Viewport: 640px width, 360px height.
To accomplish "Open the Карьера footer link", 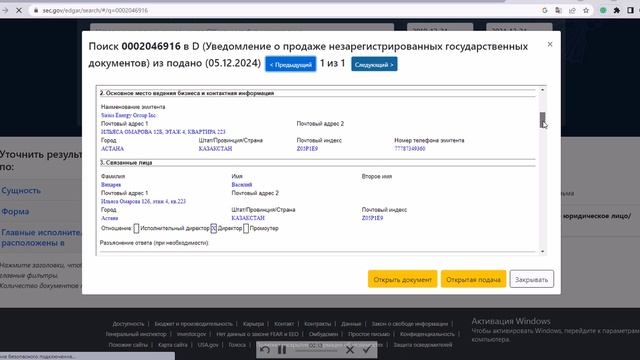I will [x=253, y=324].
